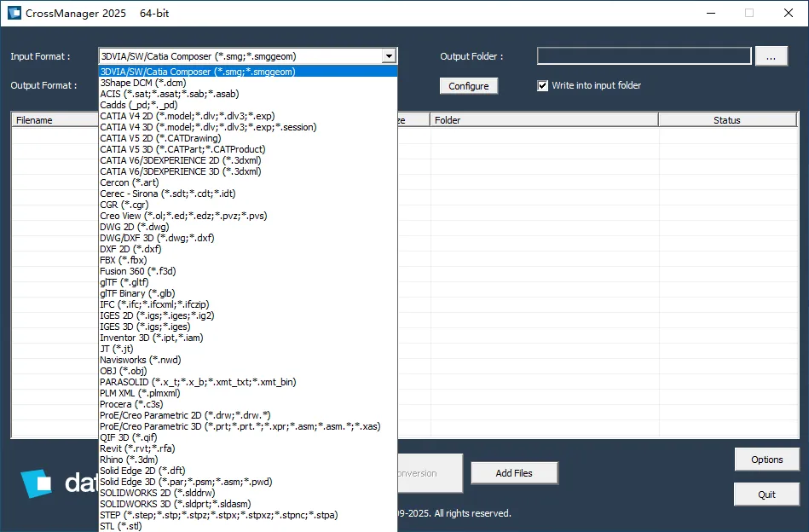809x532 pixels.
Task: Choose ACIS (*.sat) input format
Action: [248, 94]
